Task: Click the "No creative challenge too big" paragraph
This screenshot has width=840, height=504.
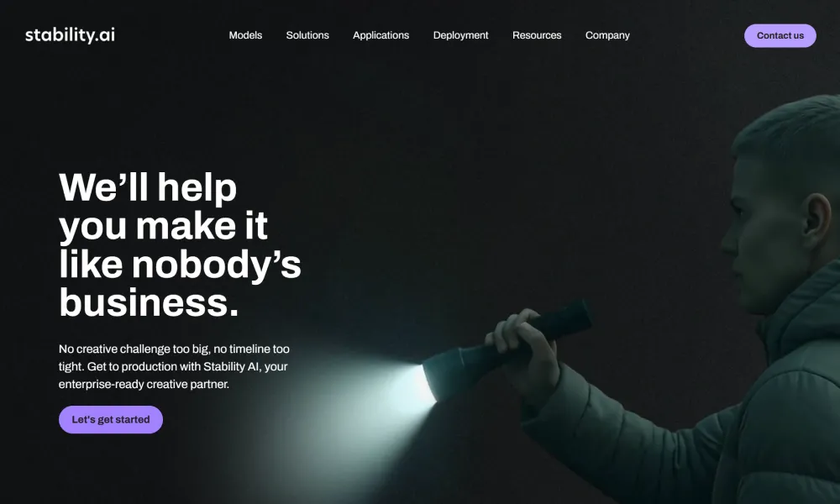Action: point(174,366)
